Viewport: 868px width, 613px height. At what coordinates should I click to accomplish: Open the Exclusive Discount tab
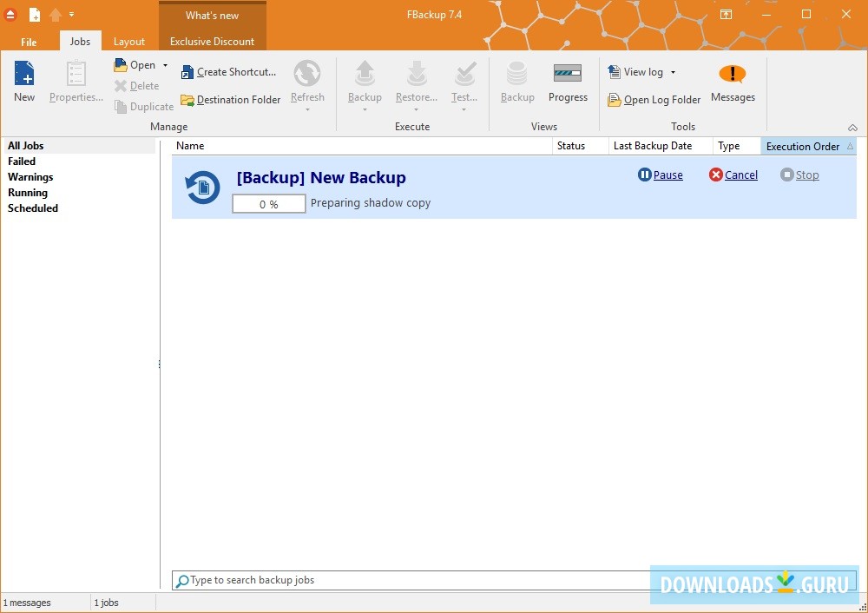pos(212,42)
